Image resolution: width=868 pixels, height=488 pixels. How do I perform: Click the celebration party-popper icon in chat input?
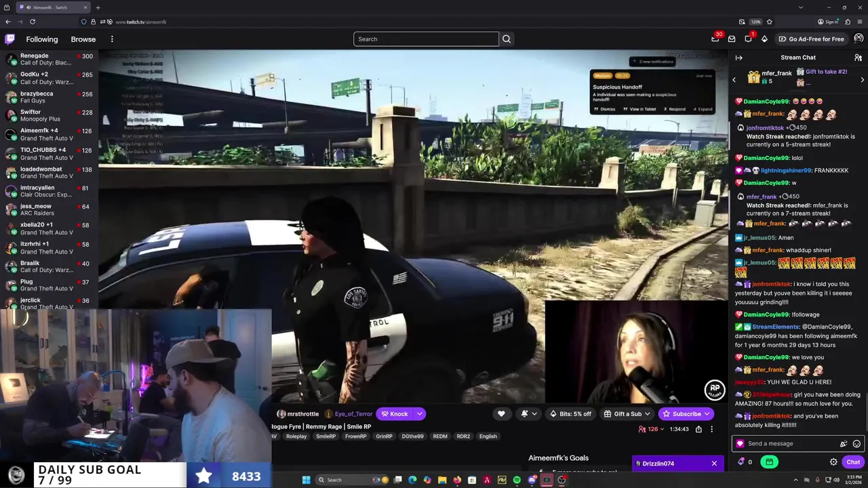click(844, 444)
